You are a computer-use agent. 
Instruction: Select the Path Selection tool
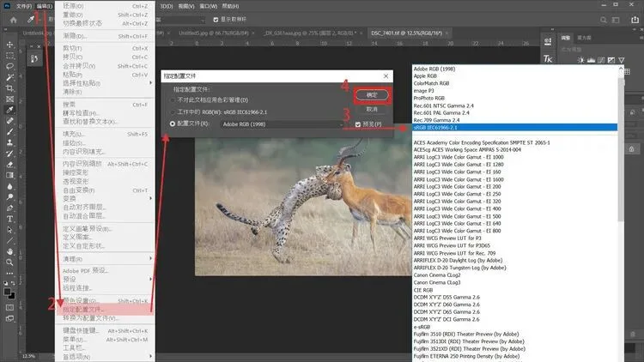coord(9,230)
